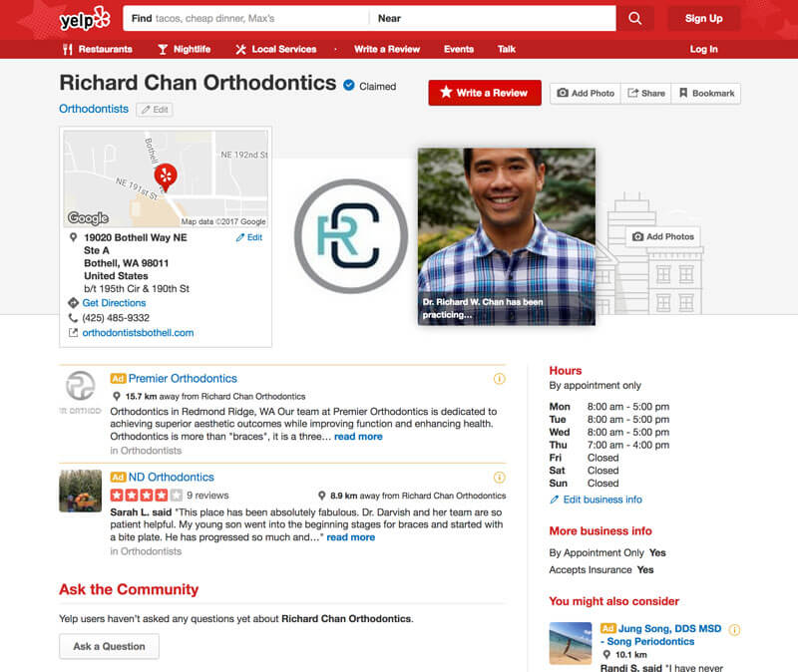Click the Yelp logo in the header

pos(85,19)
